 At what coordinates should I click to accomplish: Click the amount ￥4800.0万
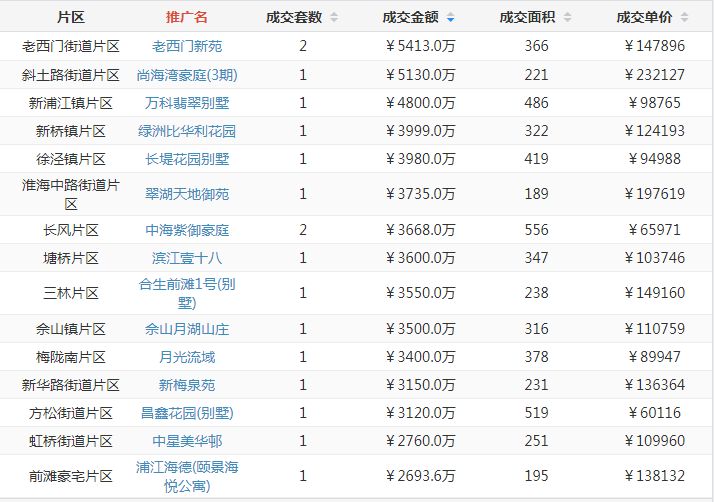pyautogui.click(x=420, y=103)
